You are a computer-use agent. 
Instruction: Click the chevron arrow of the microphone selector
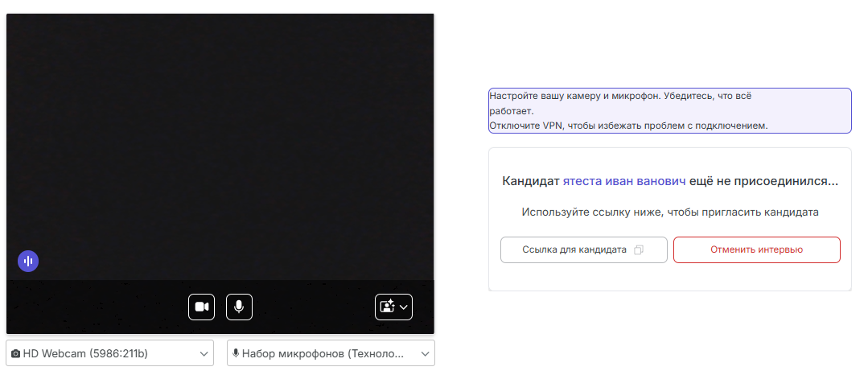pyautogui.click(x=425, y=353)
